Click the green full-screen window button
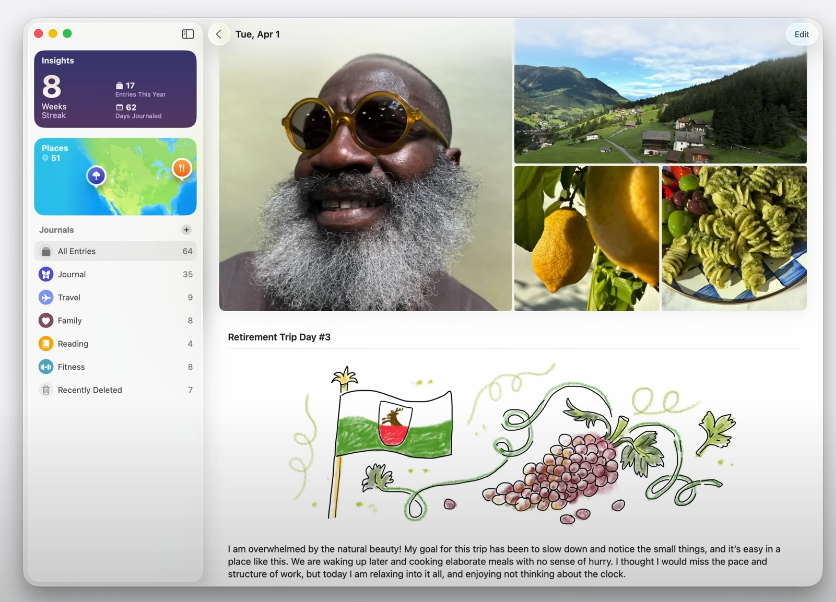Screen dimensions: 836x602 coord(67,34)
